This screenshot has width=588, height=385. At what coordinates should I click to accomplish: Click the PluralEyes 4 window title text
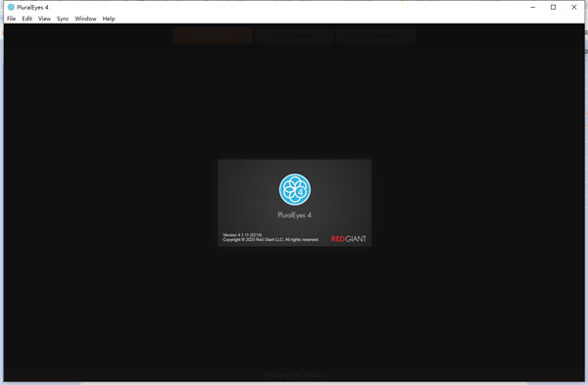coord(32,7)
